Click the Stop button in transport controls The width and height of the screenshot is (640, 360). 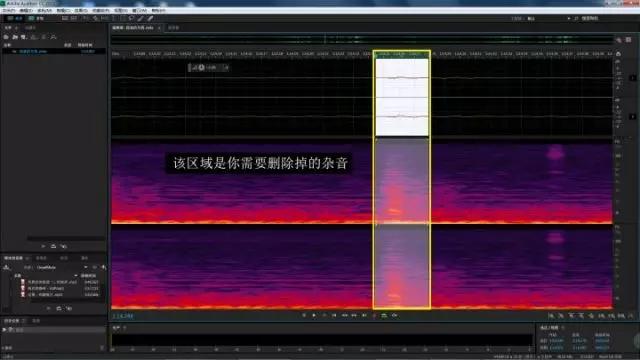click(x=304, y=315)
